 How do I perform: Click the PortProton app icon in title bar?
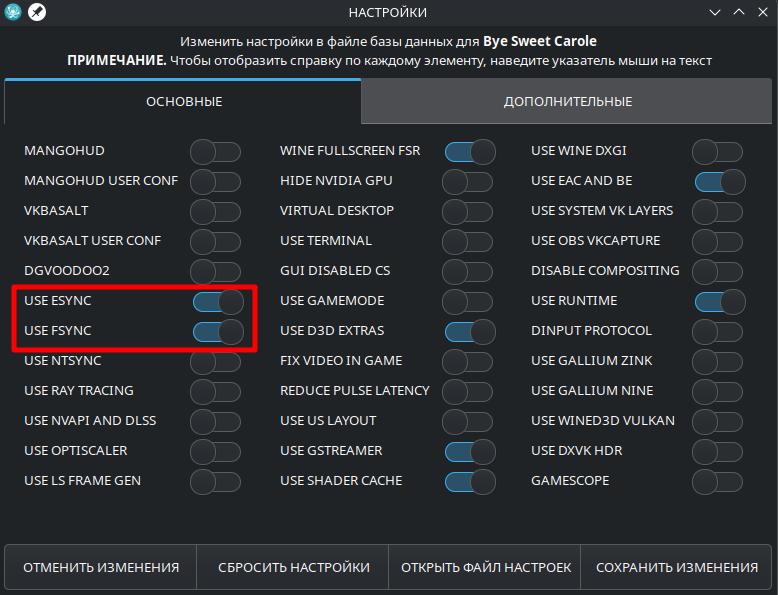pos(14,12)
